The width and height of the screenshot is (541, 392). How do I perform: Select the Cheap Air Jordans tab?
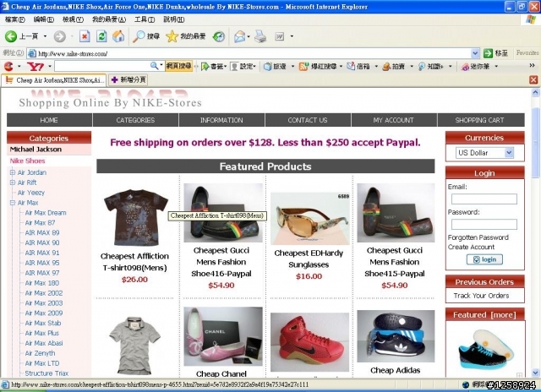point(54,80)
